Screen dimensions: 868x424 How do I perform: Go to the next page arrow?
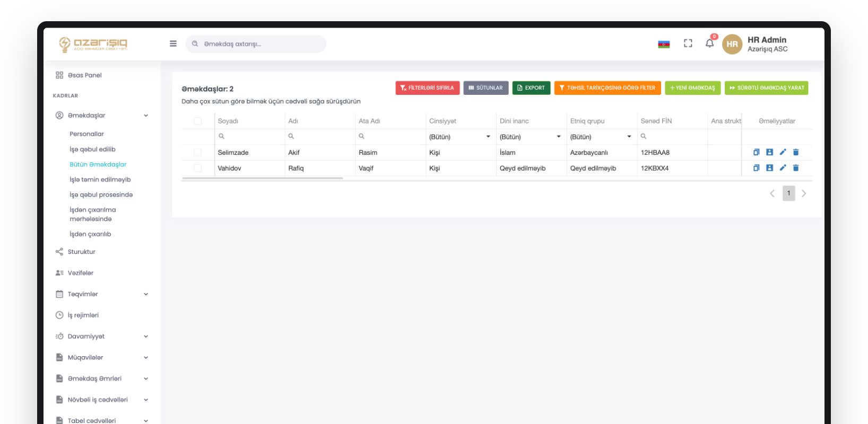[x=804, y=193]
